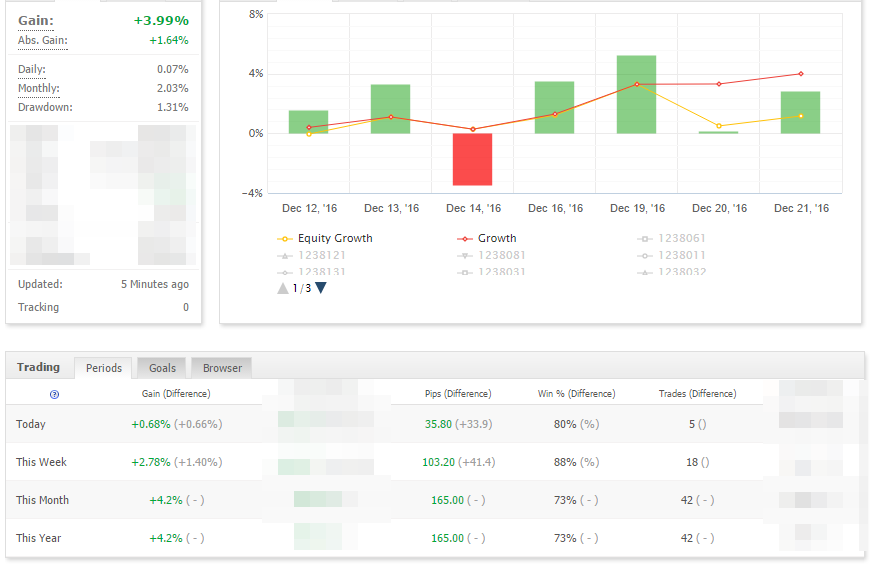This screenshot has height=566, width=871.
Task: Toggle 1238011 series in legend
Action: [671, 256]
